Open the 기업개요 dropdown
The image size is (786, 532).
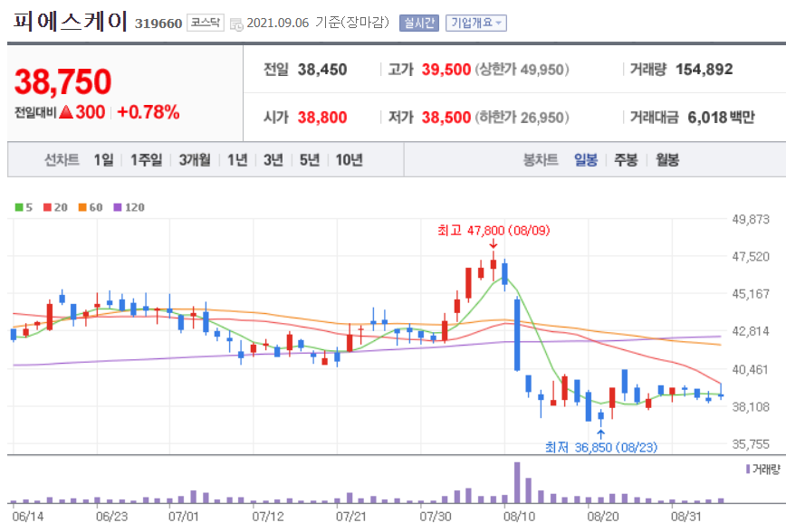[x=475, y=23]
